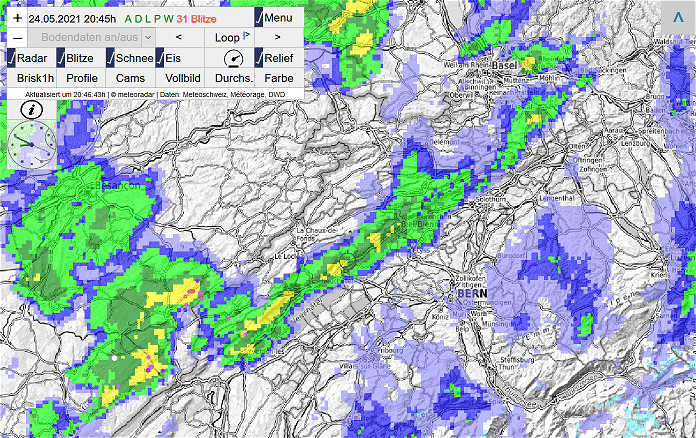Click the Besançon label on map
The width and height of the screenshot is (696, 438).
[118, 185]
